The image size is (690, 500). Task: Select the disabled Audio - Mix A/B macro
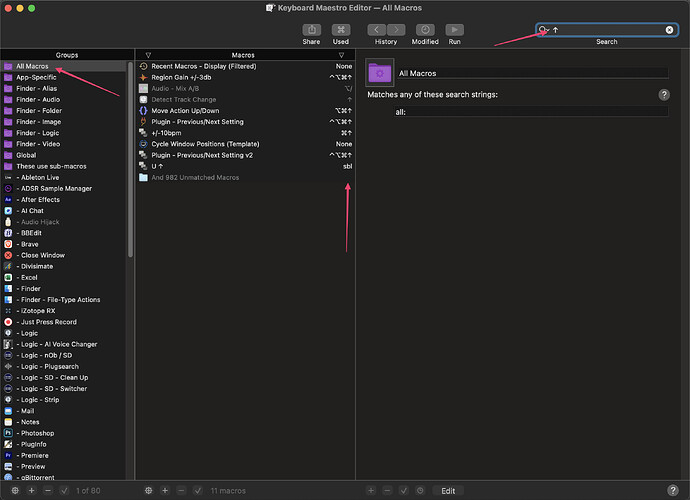[x=245, y=88]
